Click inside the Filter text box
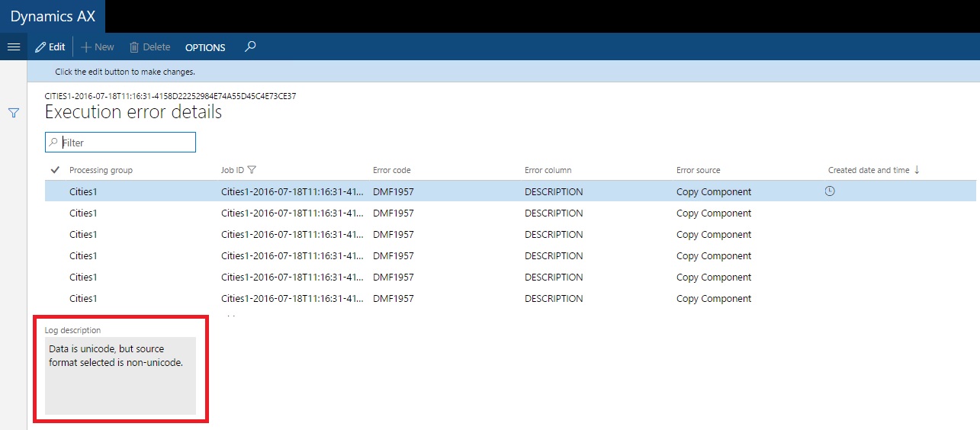Screen dimensions: 980x430 (x=126, y=143)
